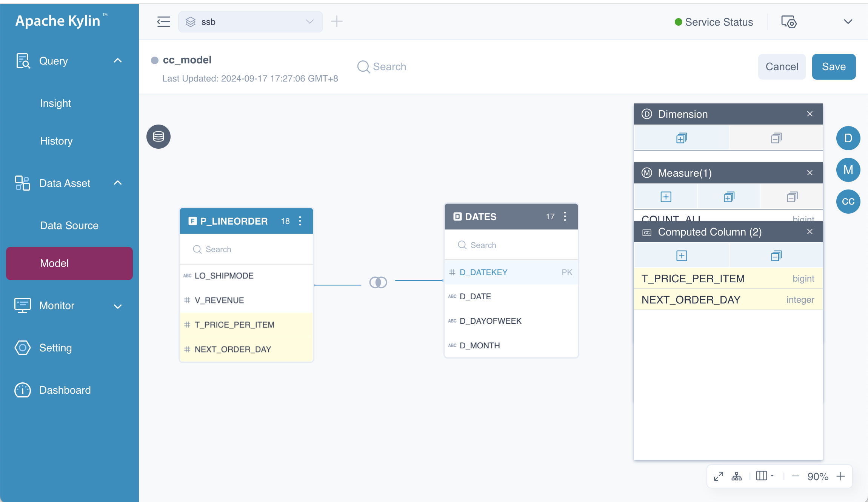This screenshot has width=868, height=502.
Task: Click the inner join icon between tables
Action: coord(378,282)
